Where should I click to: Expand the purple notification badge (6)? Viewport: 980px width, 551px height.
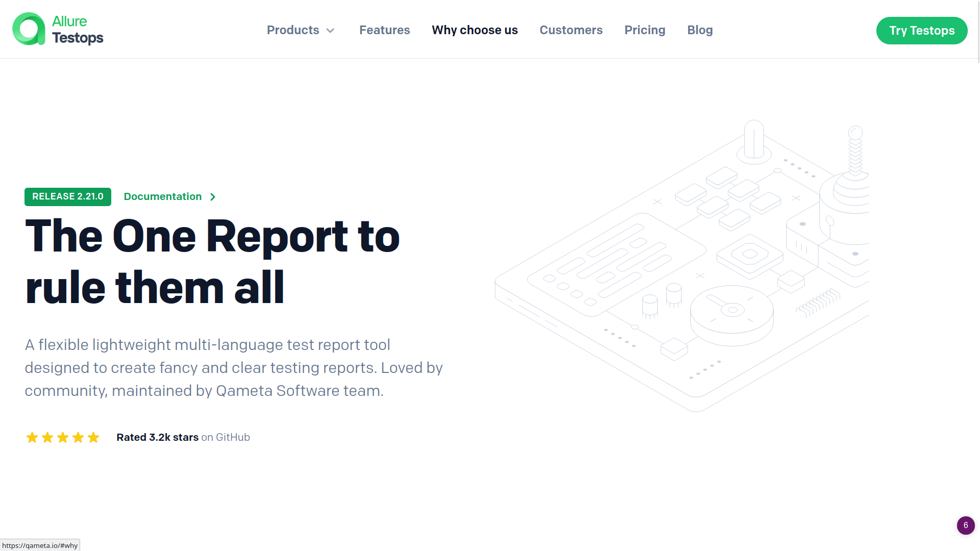[965, 525]
